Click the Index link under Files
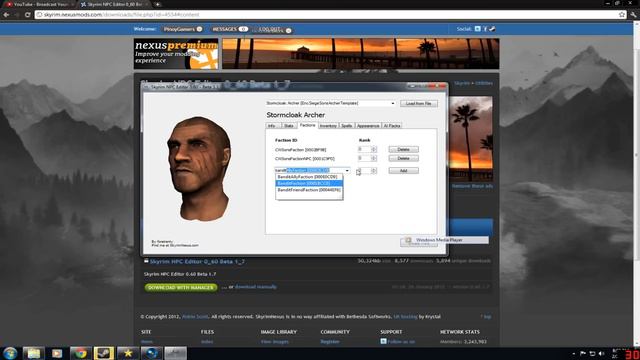This screenshot has height=360, width=640. click(207, 342)
